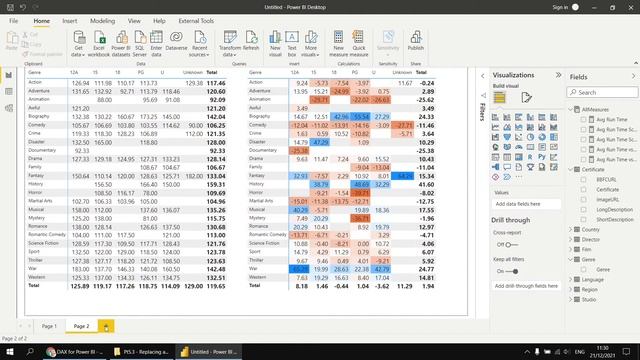This screenshot has width=640, height=360.
Task: Collapse the Certificate table
Action: 571,169
